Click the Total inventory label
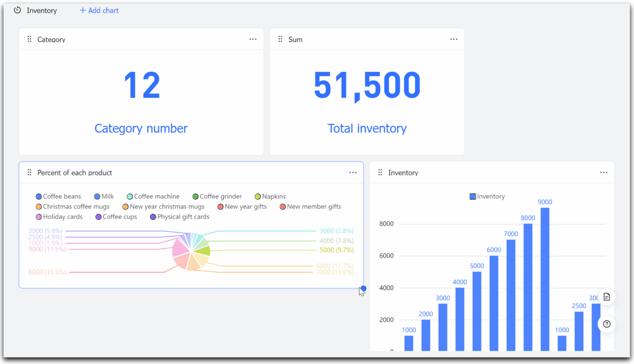The width and height of the screenshot is (634, 364). click(x=367, y=128)
